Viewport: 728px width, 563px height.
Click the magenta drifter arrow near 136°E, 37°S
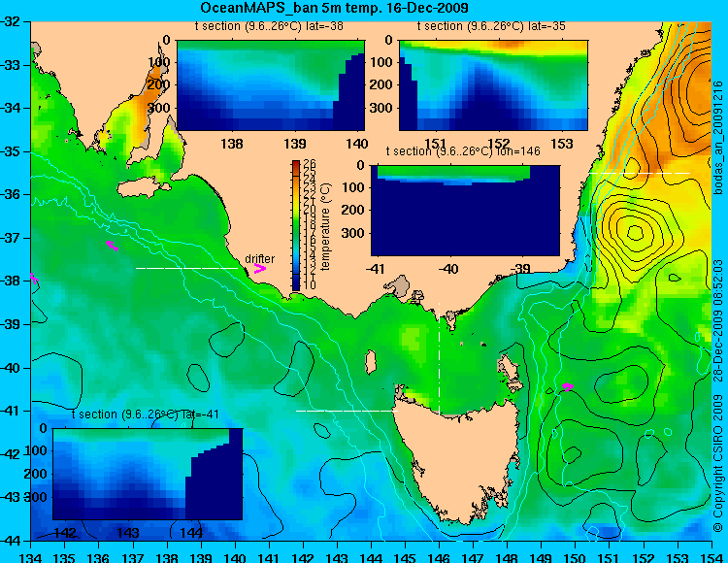(112, 246)
